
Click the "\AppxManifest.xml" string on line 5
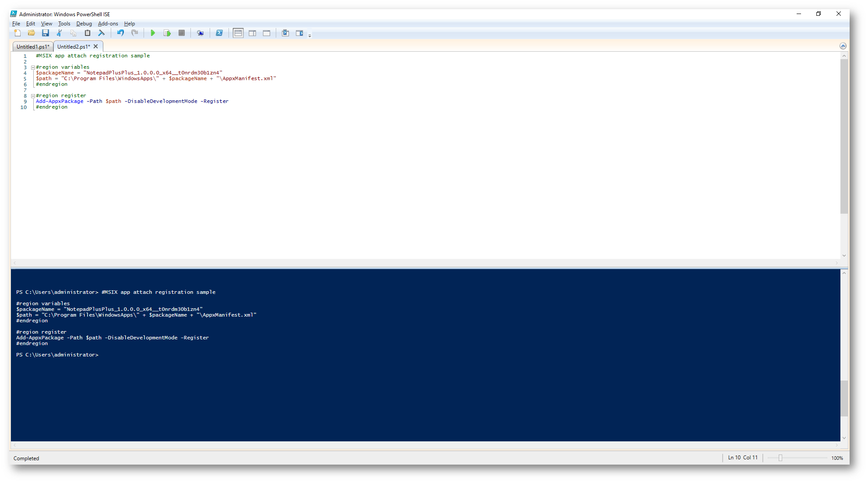(246, 78)
